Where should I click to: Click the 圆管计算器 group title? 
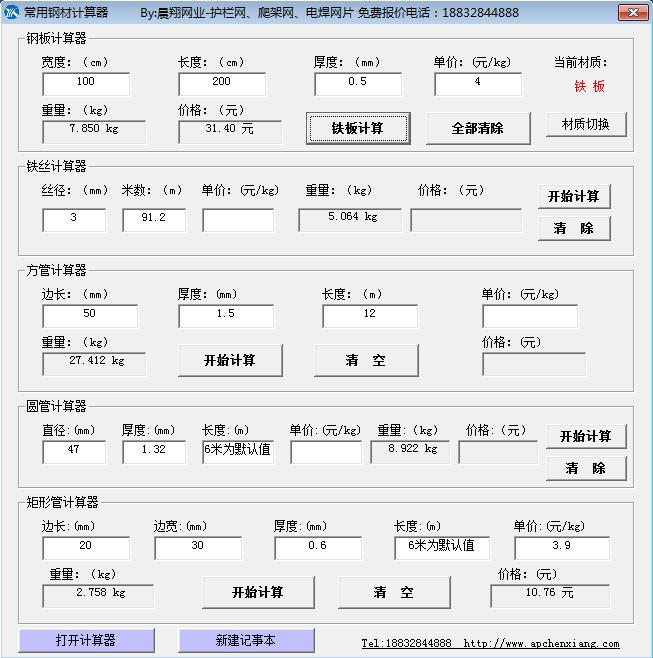56,406
